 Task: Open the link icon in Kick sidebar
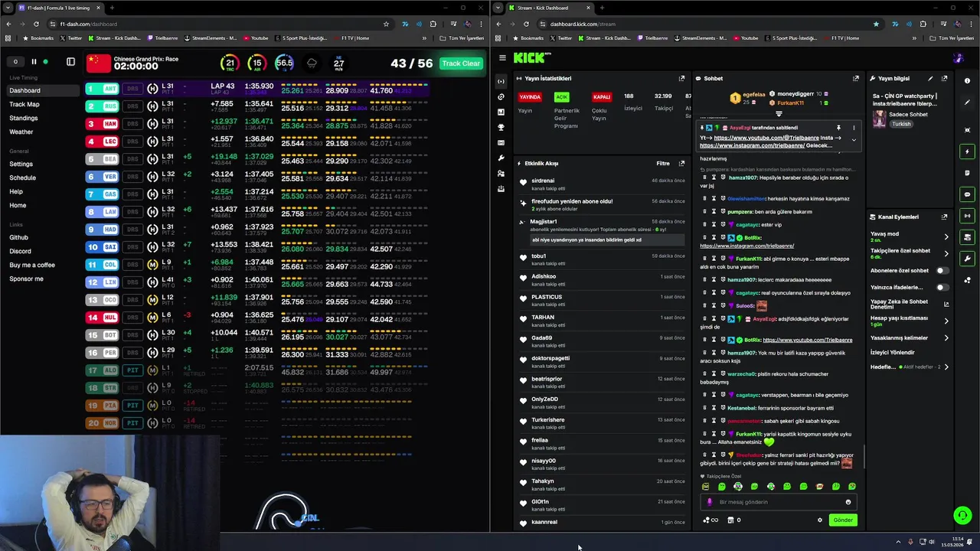[x=501, y=96]
